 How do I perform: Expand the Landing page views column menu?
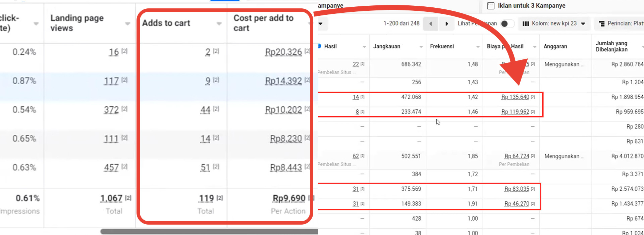point(127,23)
